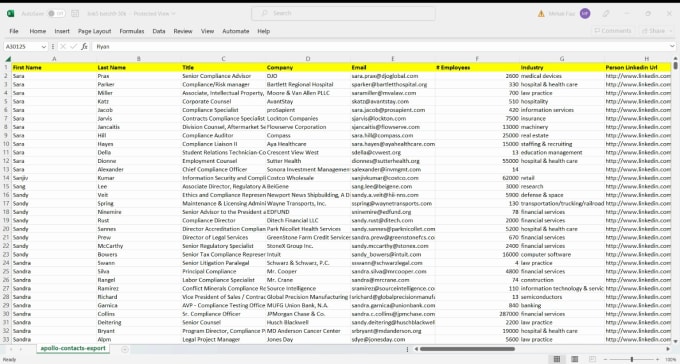Select column A header

(x=54, y=59)
